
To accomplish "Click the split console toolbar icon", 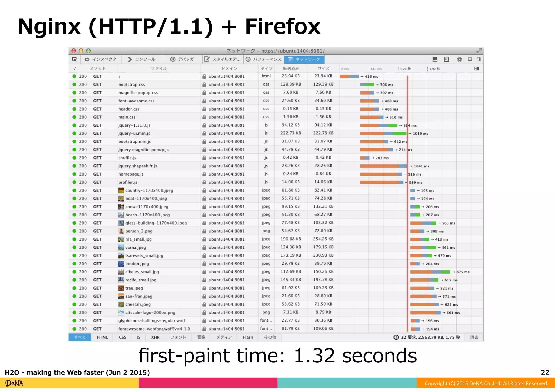I will [x=435, y=59].
